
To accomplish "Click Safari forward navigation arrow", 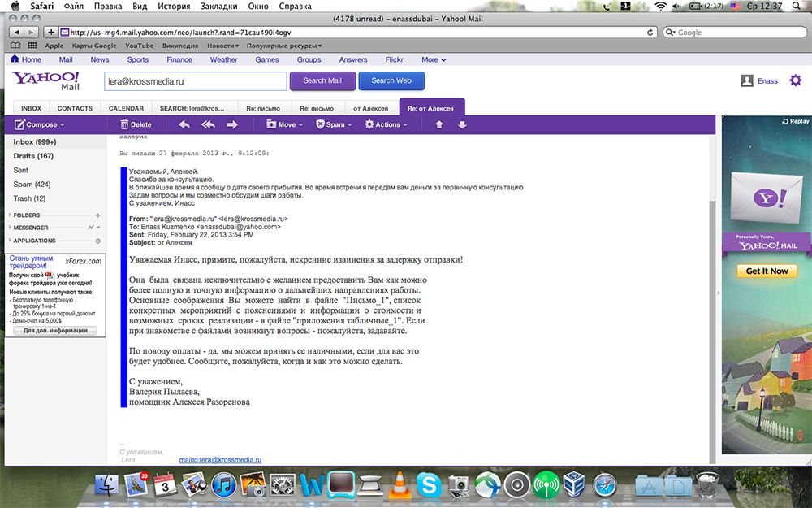I will 31,33.
